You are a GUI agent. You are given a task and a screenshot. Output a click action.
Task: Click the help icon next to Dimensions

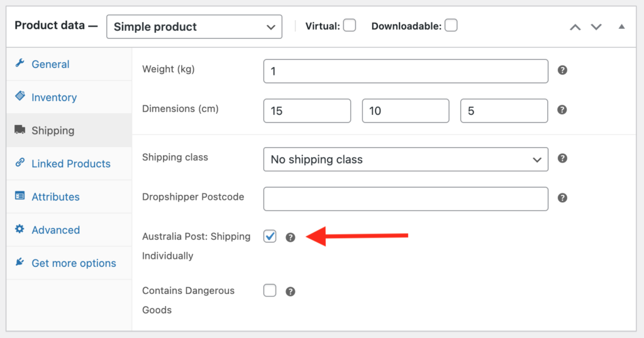[562, 110]
